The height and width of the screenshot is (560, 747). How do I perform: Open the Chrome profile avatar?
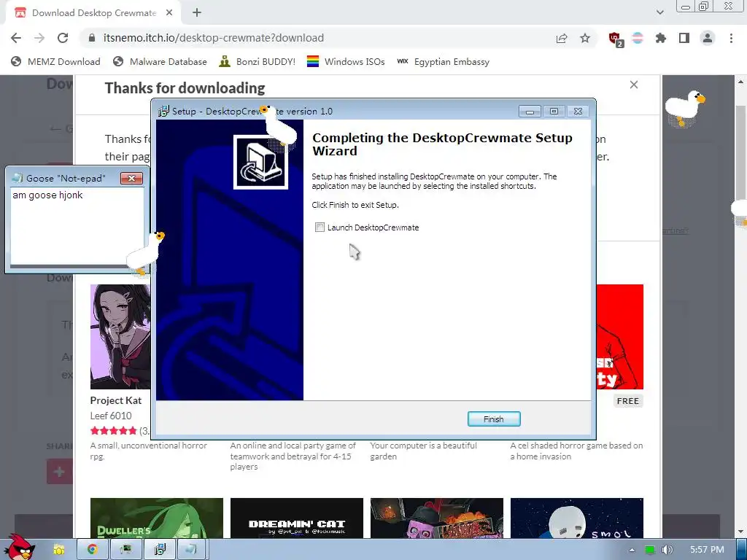(x=708, y=38)
